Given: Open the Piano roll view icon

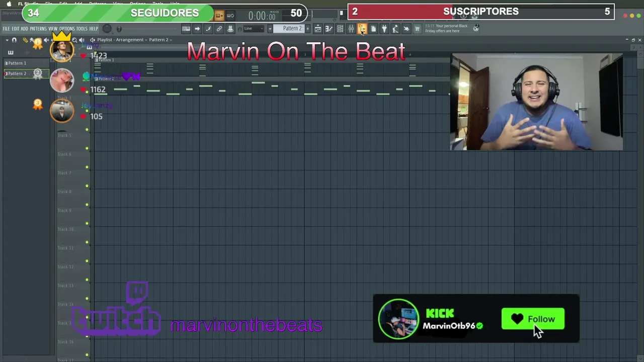Looking at the screenshot, I should click(329, 29).
